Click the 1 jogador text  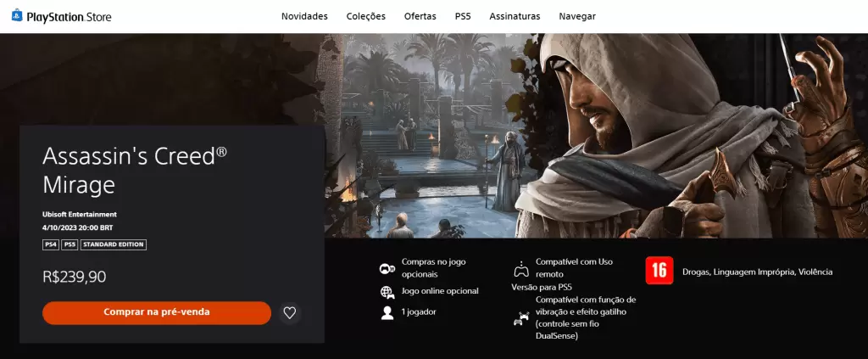tap(419, 312)
